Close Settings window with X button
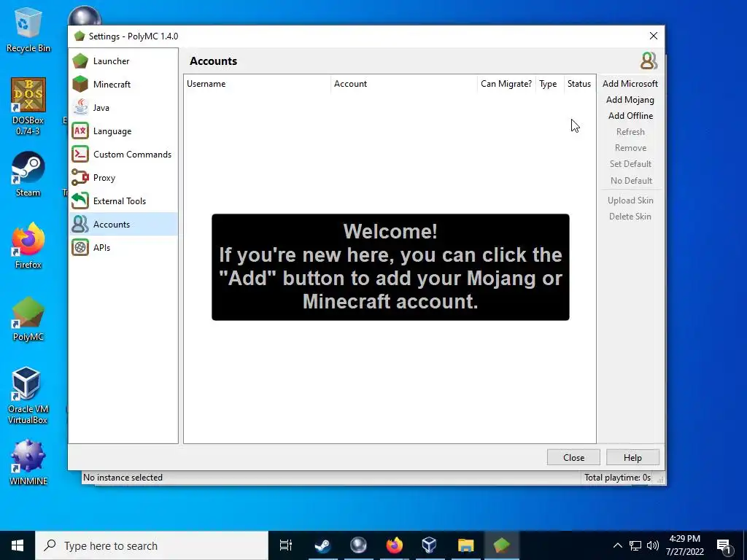Screen dimensions: 747x560 [x=653, y=36]
